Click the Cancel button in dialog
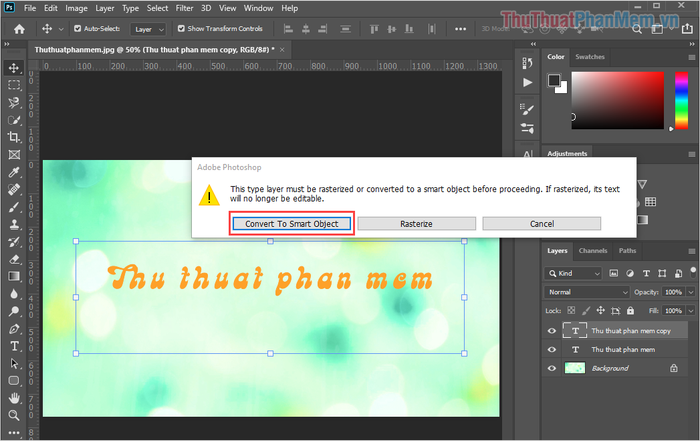 point(542,224)
